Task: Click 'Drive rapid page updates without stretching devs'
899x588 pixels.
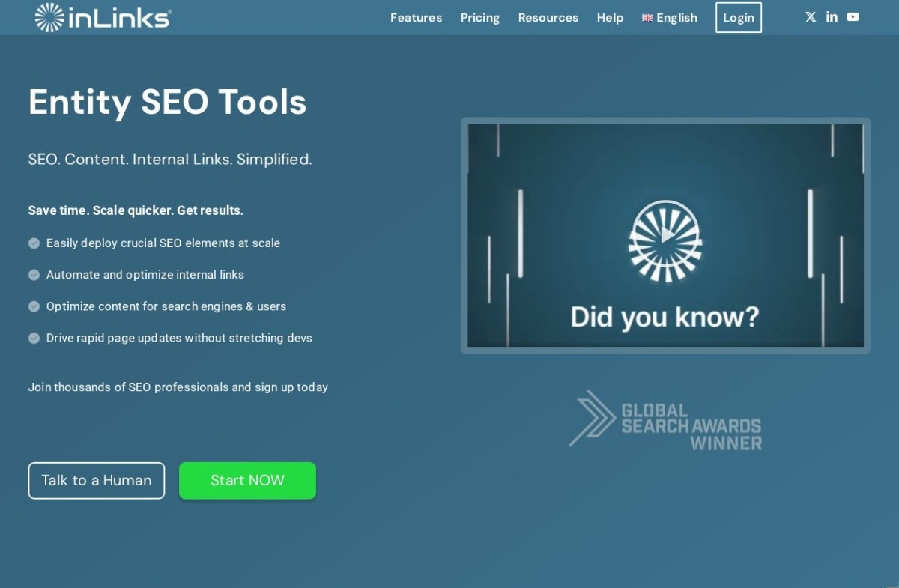Action: coord(179,338)
